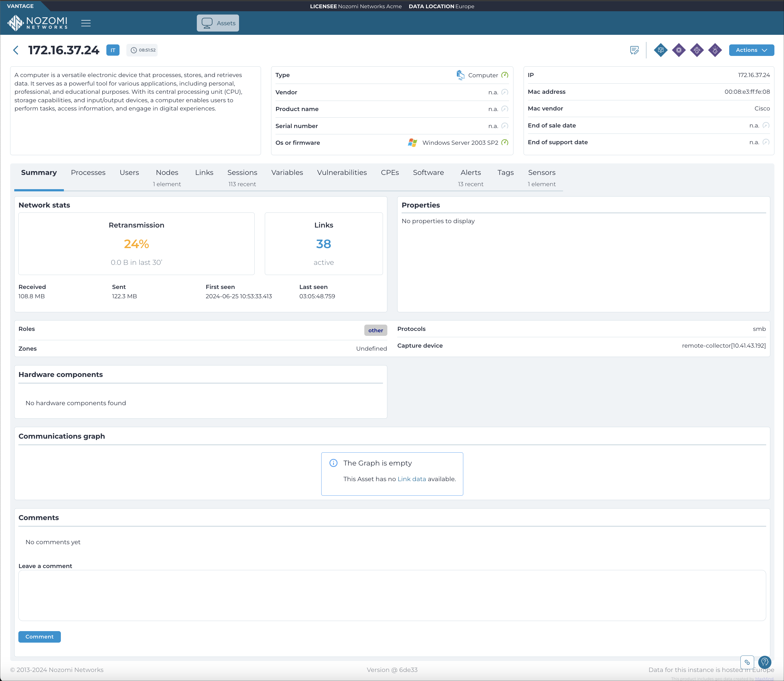
Task: Click the purple radar diamond icon
Action: 697,50
